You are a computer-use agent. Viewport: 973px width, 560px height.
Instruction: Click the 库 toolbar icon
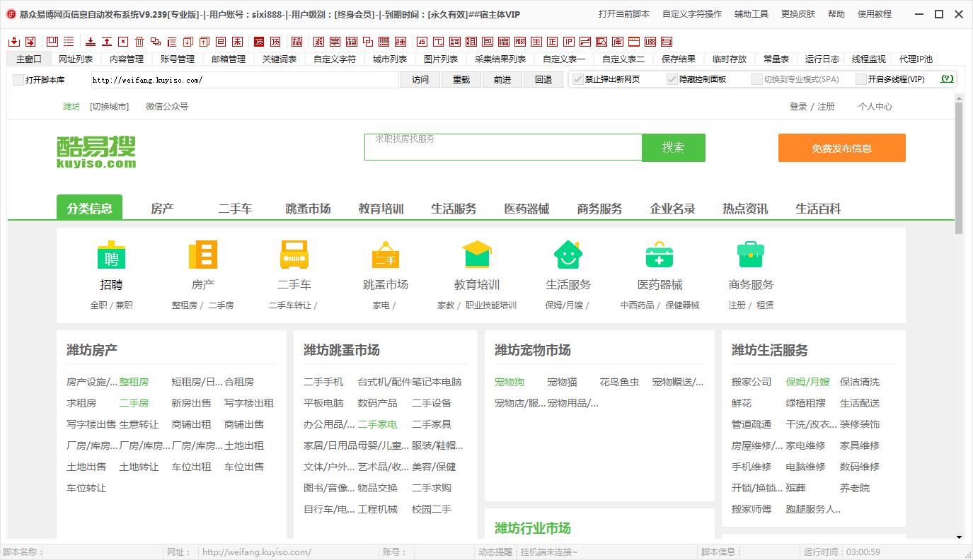(618, 42)
